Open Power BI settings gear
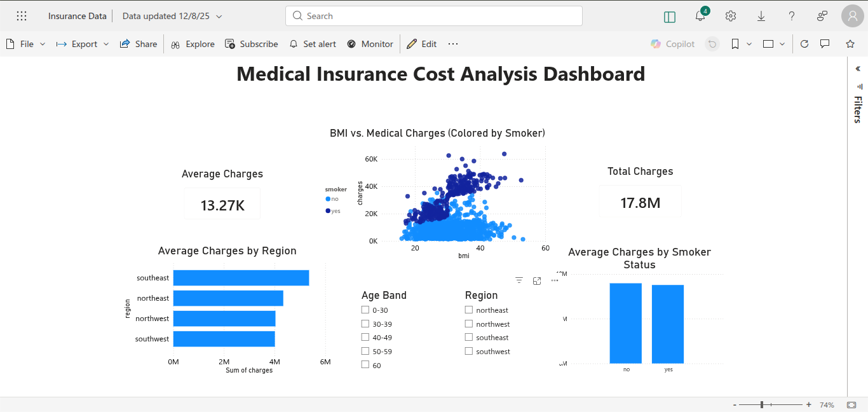The image size is (868, 412). (x=730, y=16)
